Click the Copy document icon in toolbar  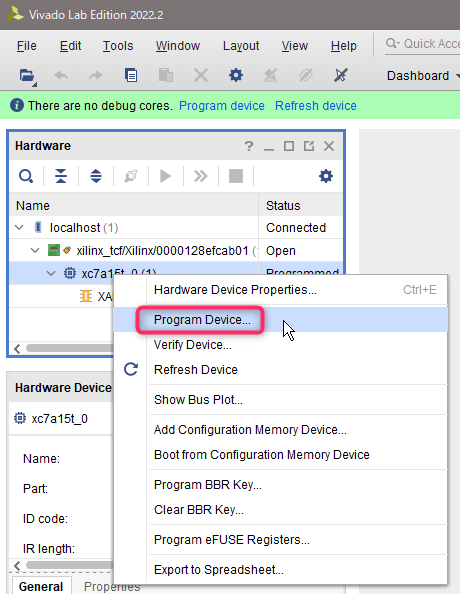coord(131,75)
